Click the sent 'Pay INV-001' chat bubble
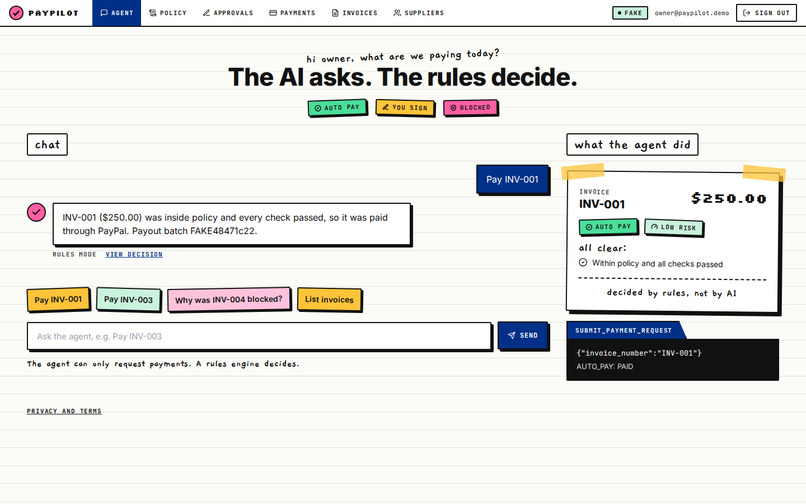Screen dimensions: 806x504 point(512,179)
